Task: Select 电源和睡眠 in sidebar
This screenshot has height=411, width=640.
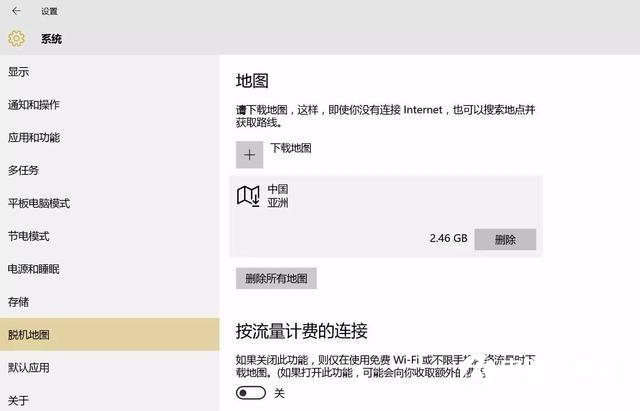Action: (109, 269)
